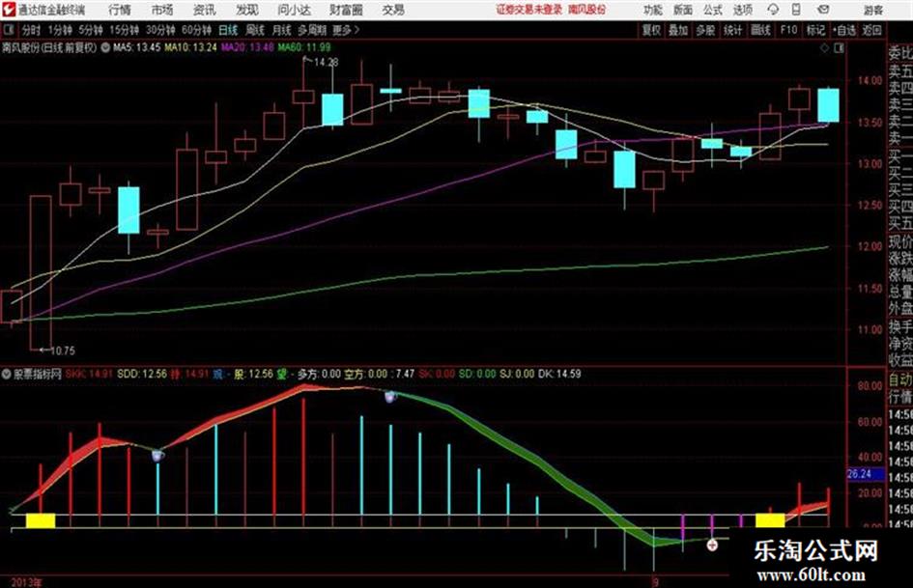913x588 pixels.
Task: Open the mobile phone icon in title bar
Action: point(796,10)
